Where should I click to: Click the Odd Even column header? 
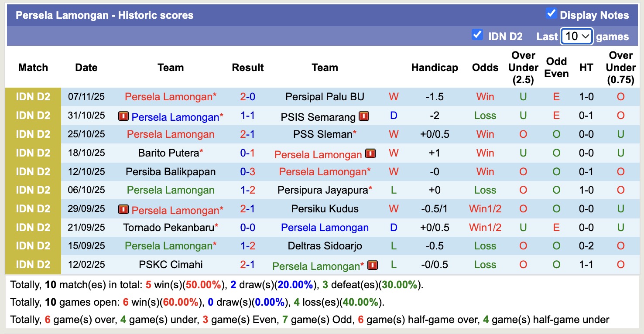click(556, 68)
